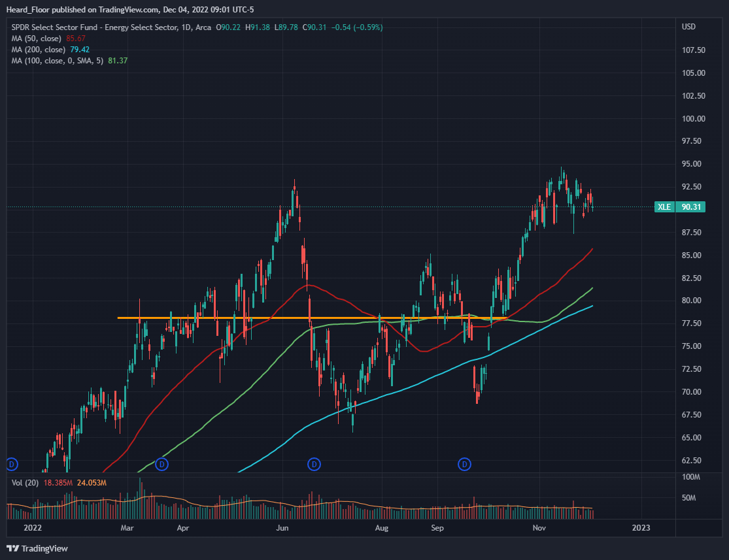Image resolution: width=729 pixels, height=560 pixels.
Task: Click the Vol (20) indicator legend
Action: (25, 483)
